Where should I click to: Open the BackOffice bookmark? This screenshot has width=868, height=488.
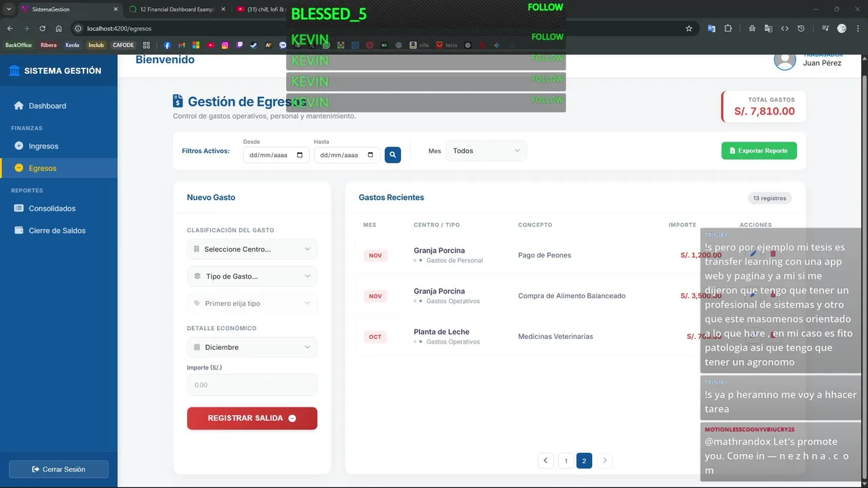pyautogui.click(x=18, y=45)
